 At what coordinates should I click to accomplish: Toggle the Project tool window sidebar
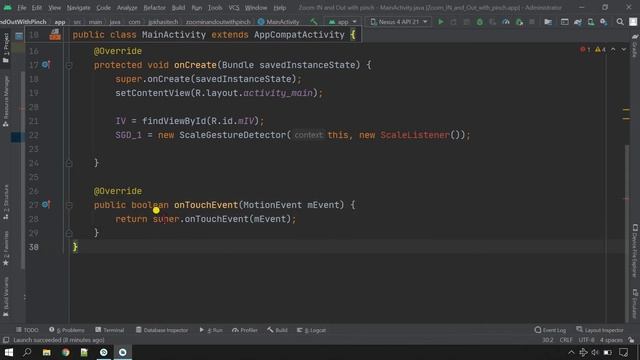(x=6, y=48)
